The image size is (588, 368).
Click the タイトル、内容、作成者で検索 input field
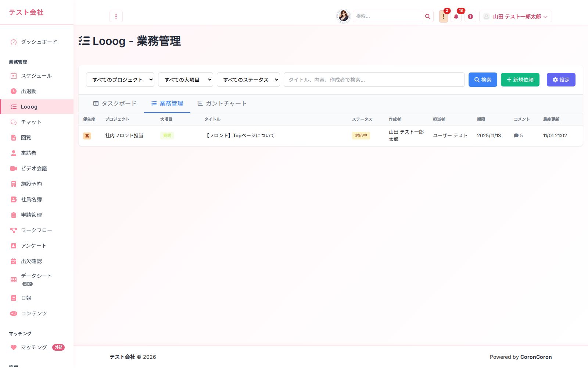pos(374,80)
